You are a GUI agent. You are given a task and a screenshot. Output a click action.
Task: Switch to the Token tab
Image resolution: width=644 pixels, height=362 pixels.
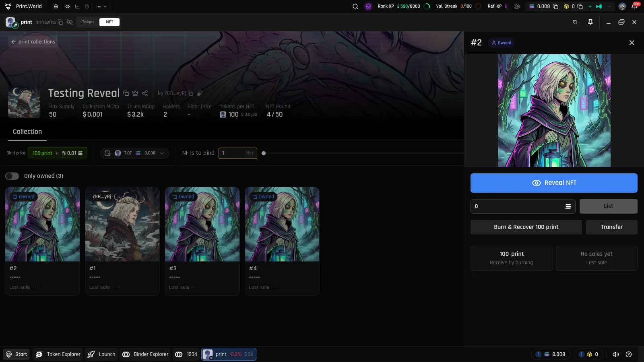point(88,22)
